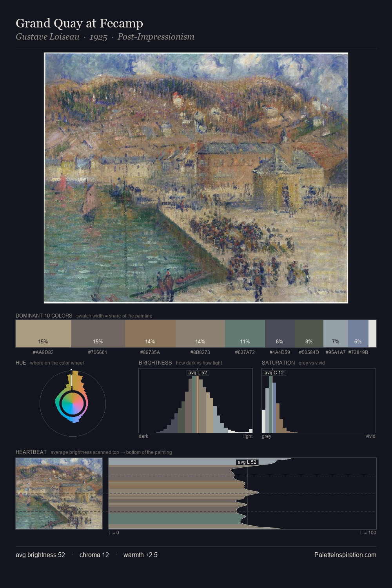Click the title 'Grand Quay at Fecamp'
Screen dimensions: 392x588
79,24
